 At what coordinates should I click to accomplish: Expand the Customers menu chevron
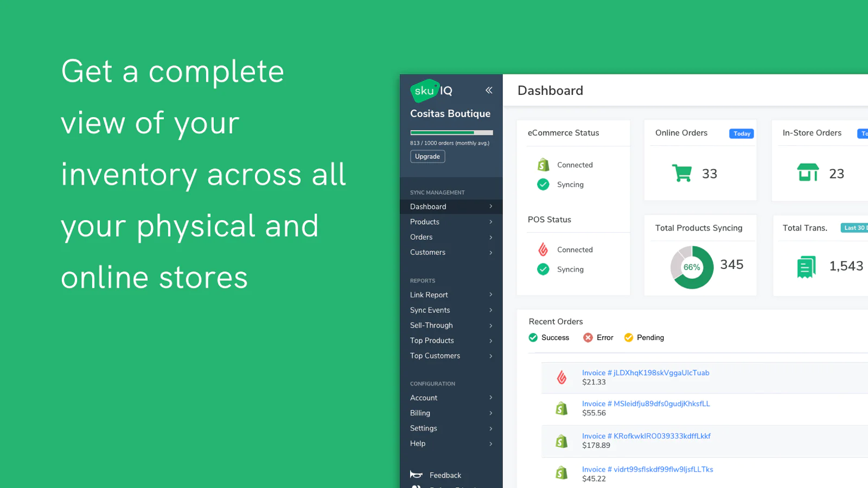click(x=491, y=252)
